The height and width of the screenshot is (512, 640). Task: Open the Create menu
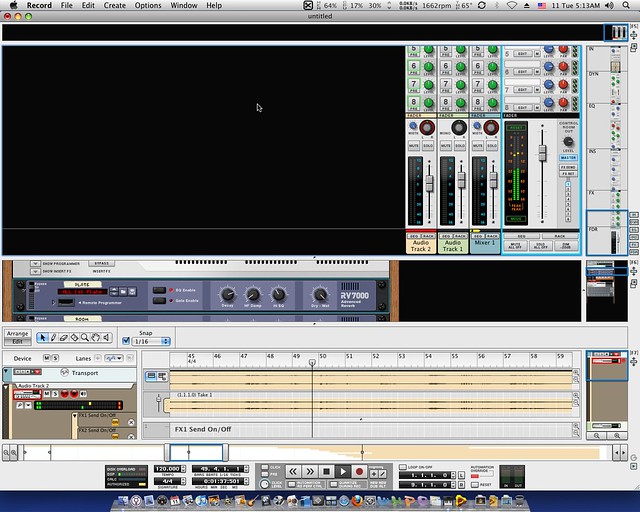tap(114, 5)
